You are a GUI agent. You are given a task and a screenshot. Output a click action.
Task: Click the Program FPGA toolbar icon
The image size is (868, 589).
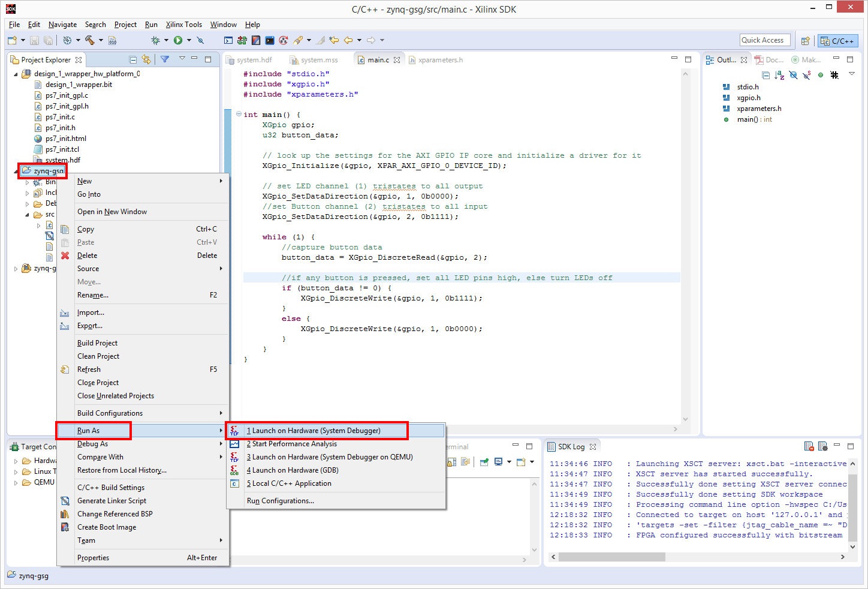pyautogui.click(x=242, y=40)
